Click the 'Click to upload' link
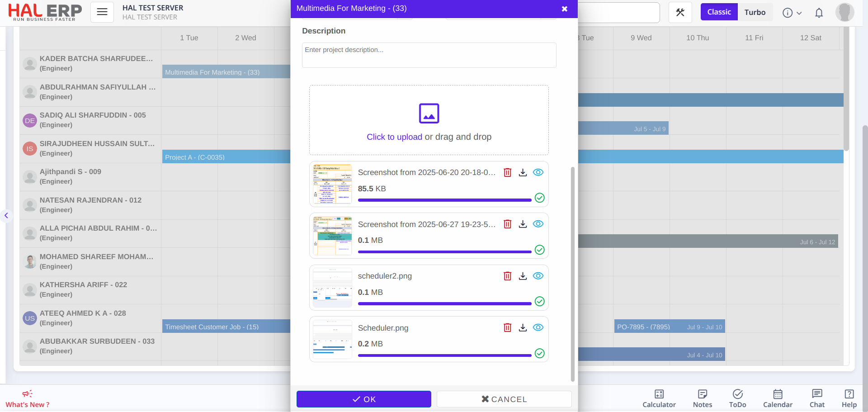Screen dimensions: 868x412 [x=394, y=137]
